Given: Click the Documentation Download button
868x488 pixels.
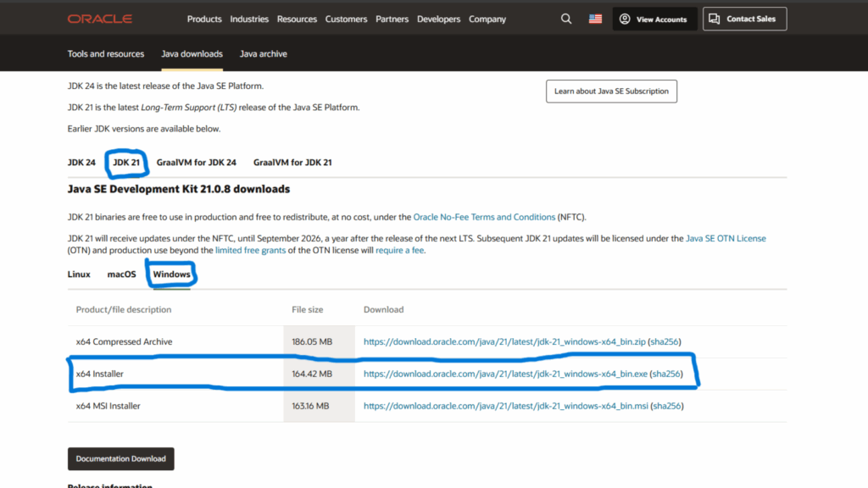Looking at the screenshot, I should coord(120,458).
